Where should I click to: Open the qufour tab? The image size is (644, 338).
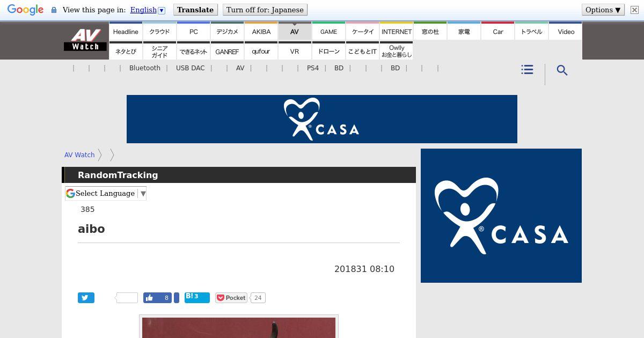pyautogui.click(x=261, y=51)
